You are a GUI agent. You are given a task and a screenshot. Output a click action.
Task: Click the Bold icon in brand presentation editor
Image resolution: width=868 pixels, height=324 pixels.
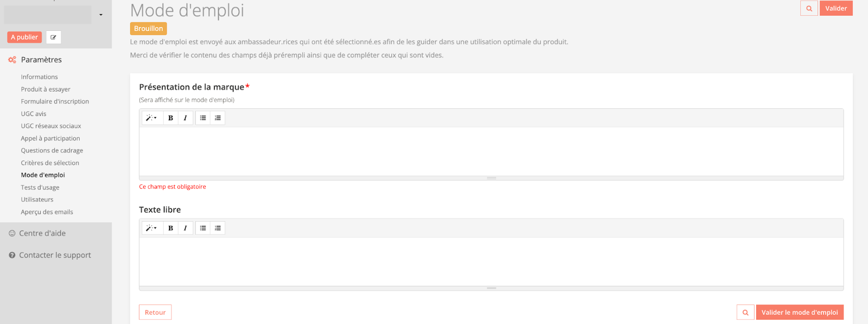(x=170, y=118)
